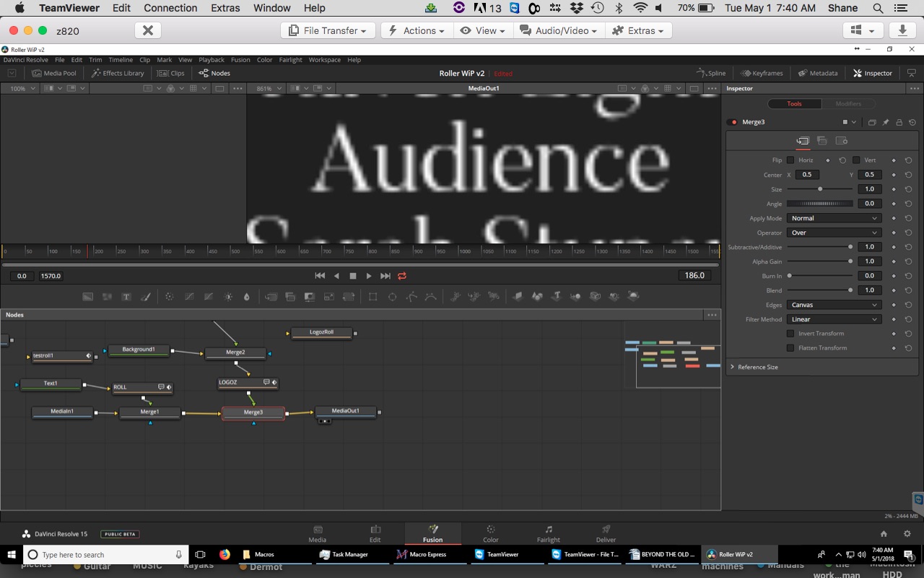
Task: Switch to the Modifiers tab in Inspector
Action: [848, 103]
